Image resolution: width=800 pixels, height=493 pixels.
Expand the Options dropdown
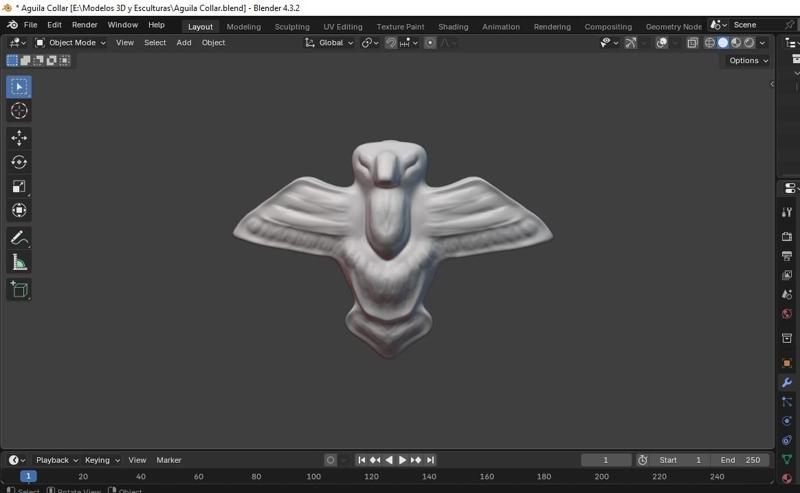[748, 61]
